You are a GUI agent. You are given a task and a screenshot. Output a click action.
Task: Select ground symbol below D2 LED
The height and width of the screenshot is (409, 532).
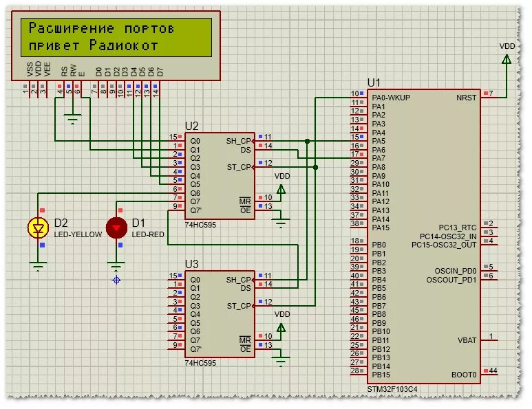tap(38, 267)
